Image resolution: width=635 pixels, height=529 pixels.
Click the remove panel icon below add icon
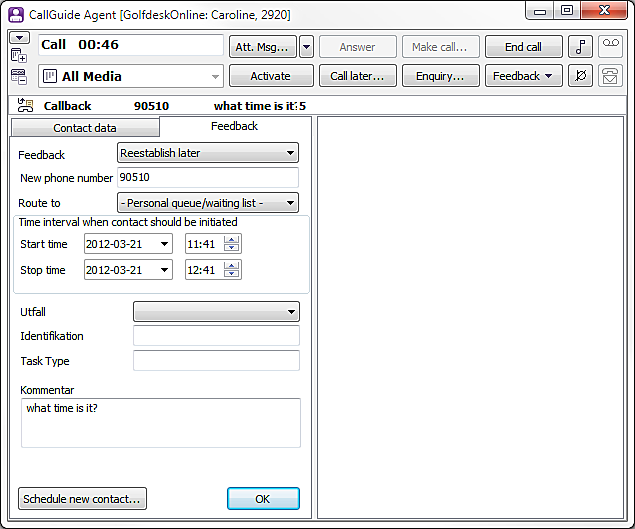(18, 77)
